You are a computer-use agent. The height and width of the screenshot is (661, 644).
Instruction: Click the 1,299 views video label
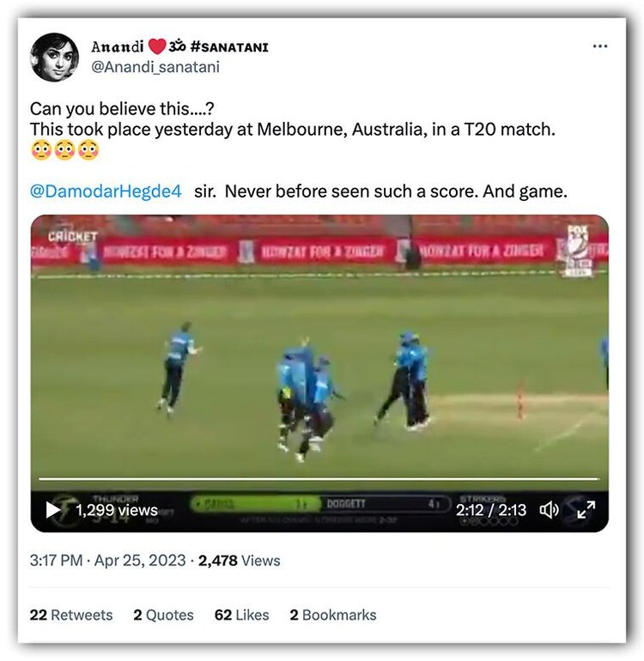(117, 510)
